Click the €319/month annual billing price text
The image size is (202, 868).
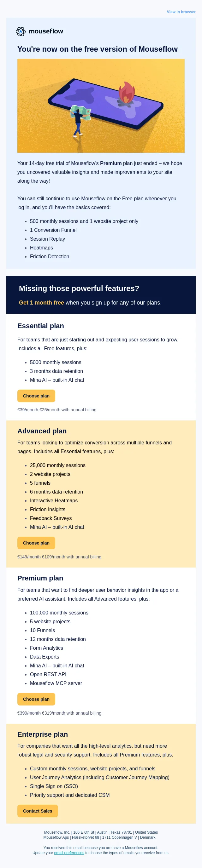tap(72, 713)
